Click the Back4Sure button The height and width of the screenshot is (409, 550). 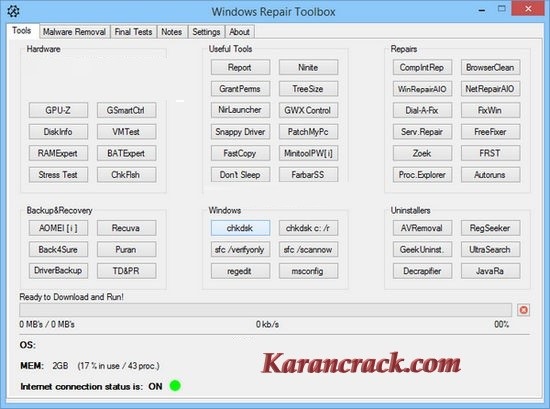coord(58,249)
